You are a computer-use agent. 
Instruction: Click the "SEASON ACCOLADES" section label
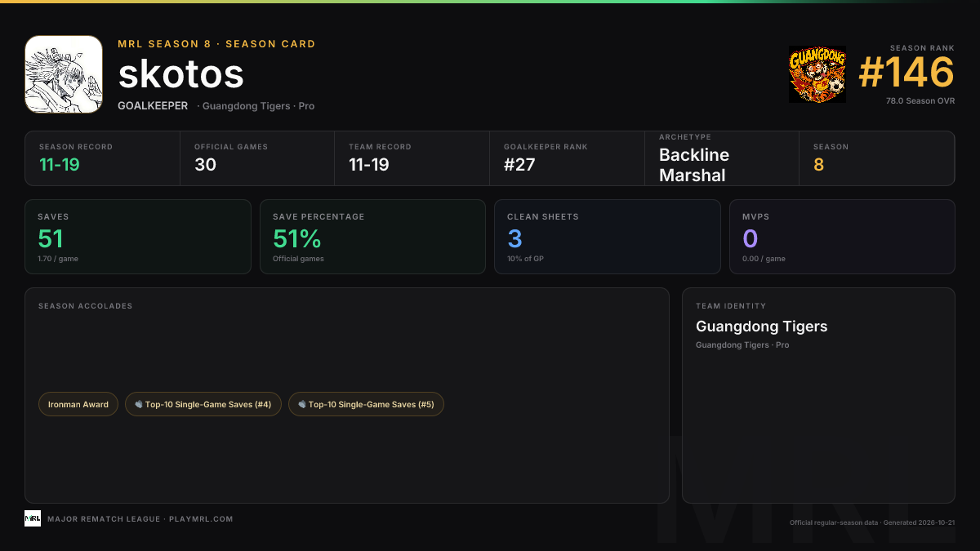[x=85, y=306]
